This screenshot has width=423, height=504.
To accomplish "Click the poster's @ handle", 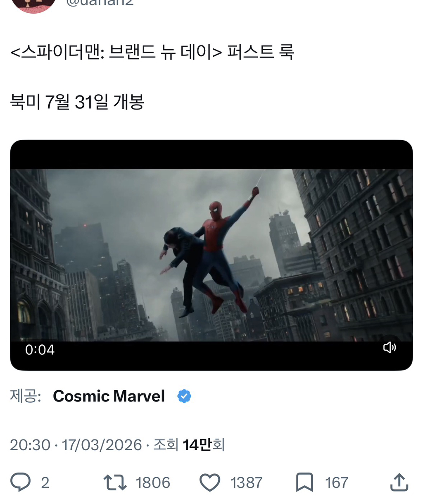I will click(100, 3).
